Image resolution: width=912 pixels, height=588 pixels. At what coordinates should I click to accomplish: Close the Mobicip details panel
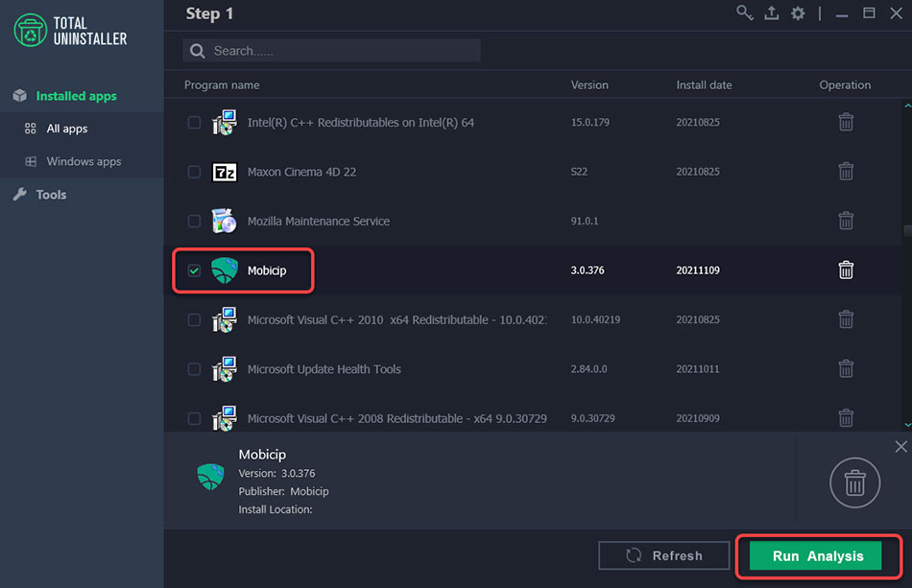(x=900, y=447)
